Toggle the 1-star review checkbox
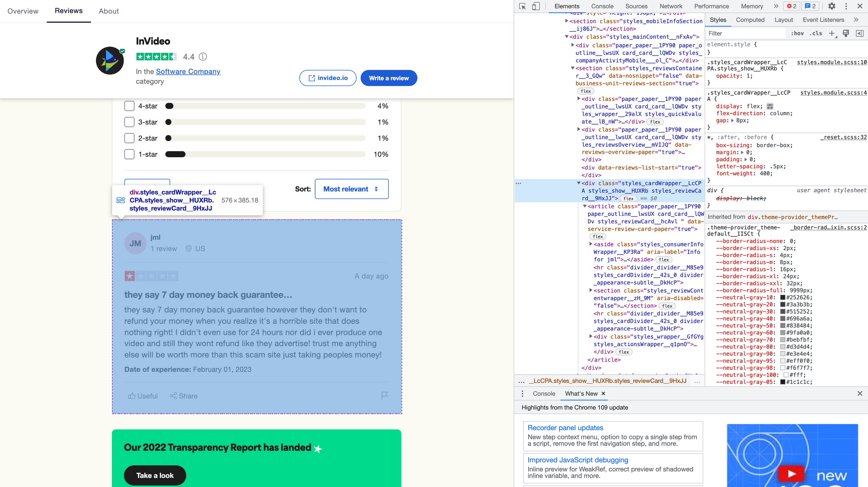This screenshot has width=868, height=487. (x=129, y=154)
